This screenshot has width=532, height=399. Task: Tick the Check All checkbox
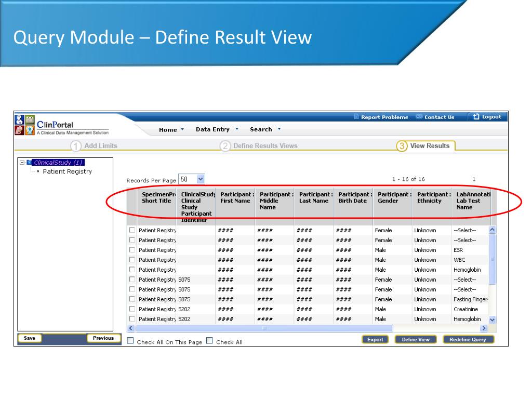pyautogui.click(x=210, y=341)
